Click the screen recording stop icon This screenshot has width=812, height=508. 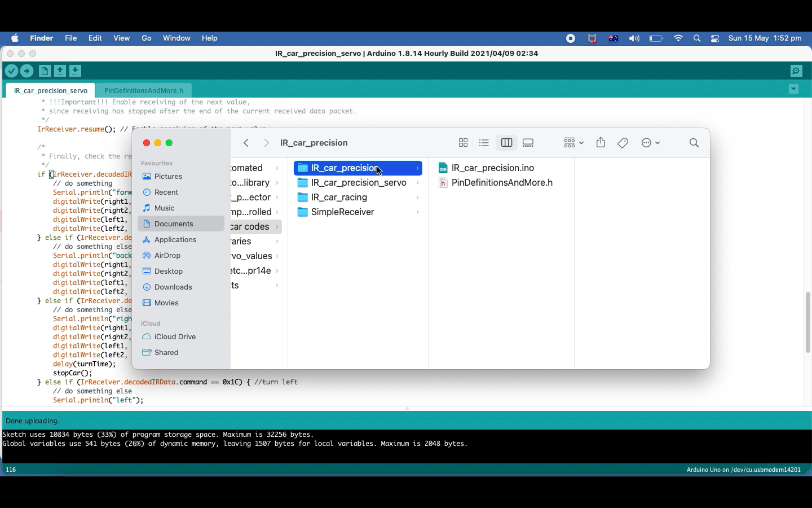tap(571, 38)
